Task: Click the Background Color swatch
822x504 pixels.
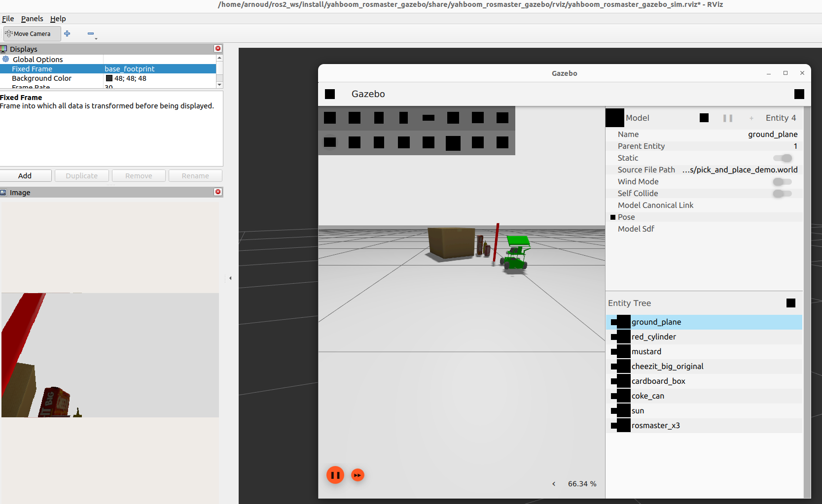Action: coord(109,78)
